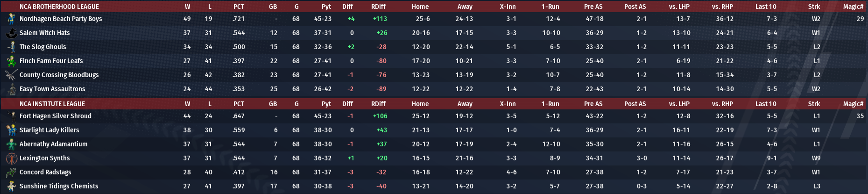This screenshot has height=194, width=868.
Task: Click the Starlight Lady Killers logo
Action: point(11,130)
